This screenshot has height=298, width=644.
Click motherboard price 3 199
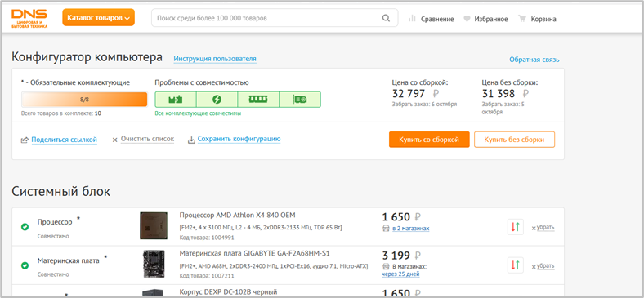coord(401,255)
